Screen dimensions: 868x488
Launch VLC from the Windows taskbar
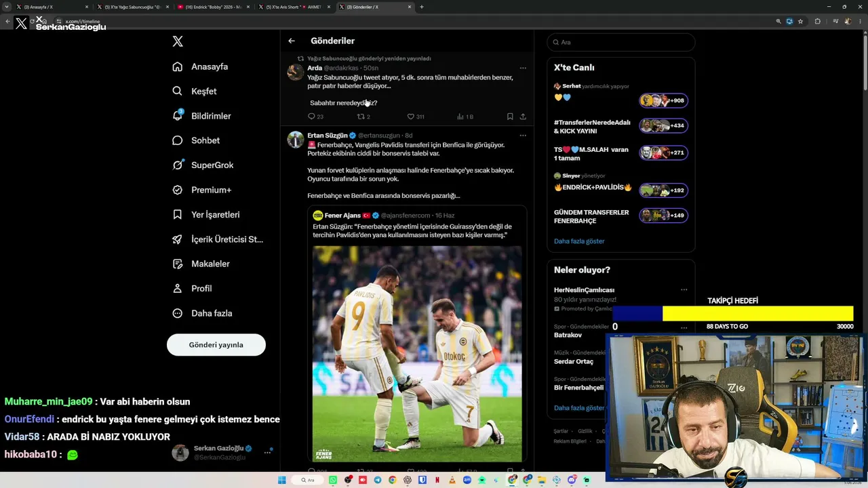coord(452,480)
